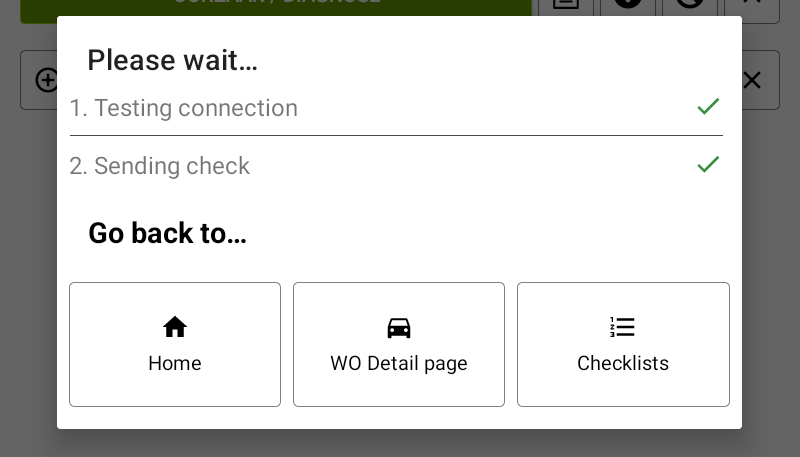The height and width of the screenshot is (457, 800).
Task: Click the third top toolbar icon button
Action: 690,5
